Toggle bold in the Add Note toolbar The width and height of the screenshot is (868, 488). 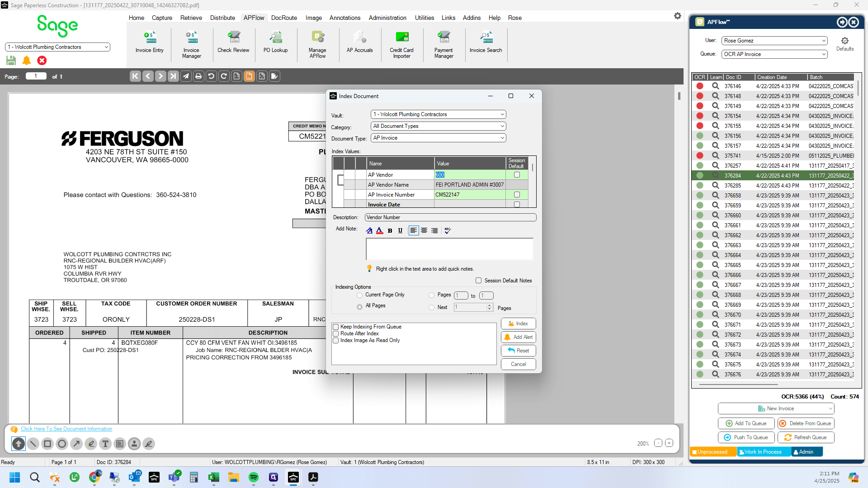[390, 230]
